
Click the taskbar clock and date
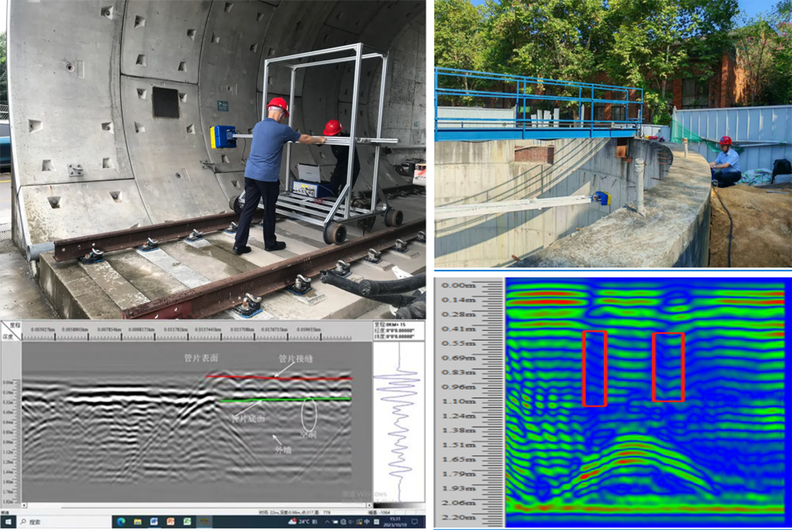coord(395,522)
